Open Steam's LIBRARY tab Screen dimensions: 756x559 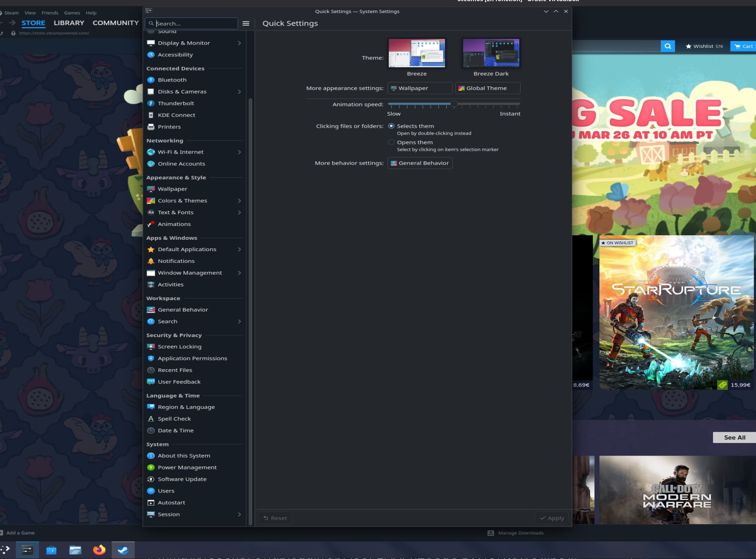(69, 23)
